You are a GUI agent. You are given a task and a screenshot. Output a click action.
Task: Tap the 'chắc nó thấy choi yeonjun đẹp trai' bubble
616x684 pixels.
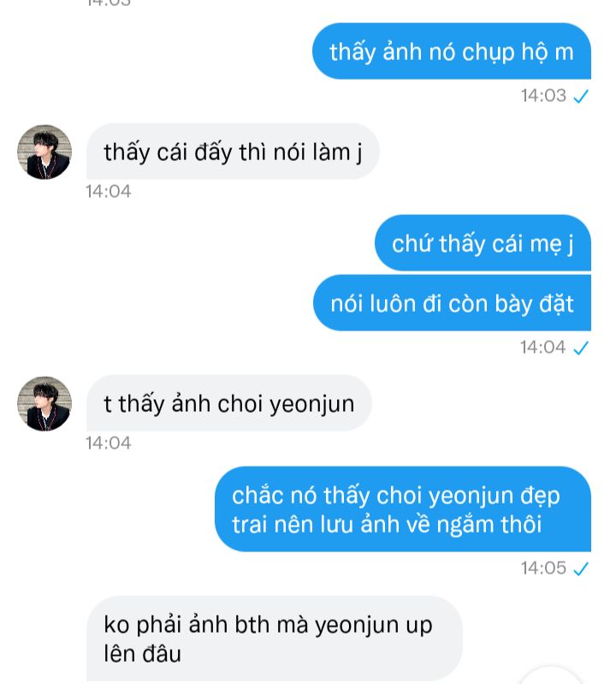[403, 509]
